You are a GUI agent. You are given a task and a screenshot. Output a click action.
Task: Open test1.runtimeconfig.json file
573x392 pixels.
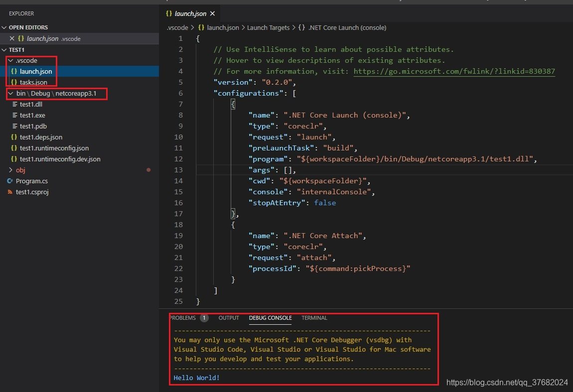pos(54,148)
